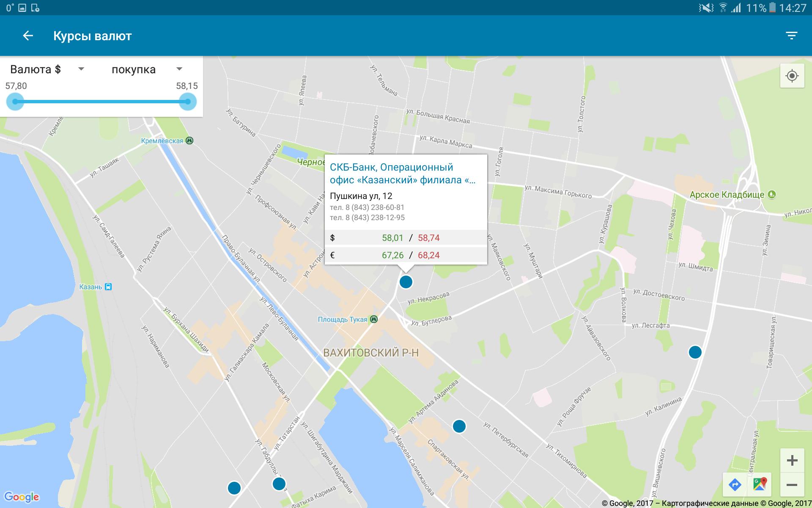Grab the minimum rate slider handle 57,80

15,102
